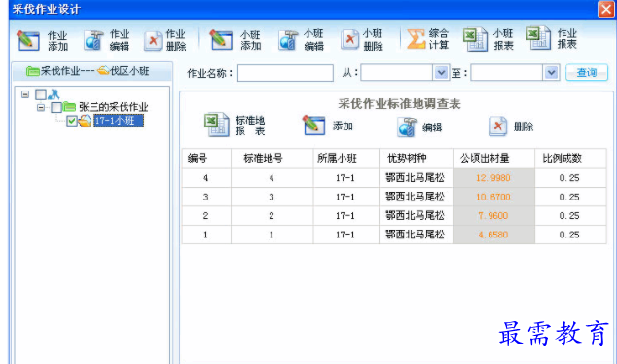Sort by the 编号 column header

pyautogui.click(x=206, y=159)
